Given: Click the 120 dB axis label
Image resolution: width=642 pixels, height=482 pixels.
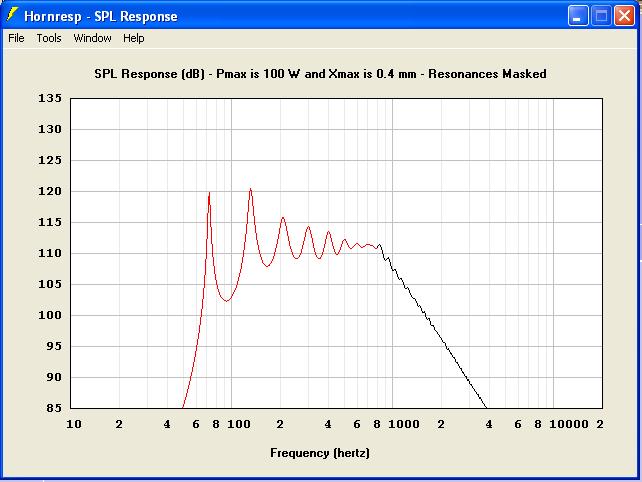Looking at the screenshot, I should [x=50, y=191].
